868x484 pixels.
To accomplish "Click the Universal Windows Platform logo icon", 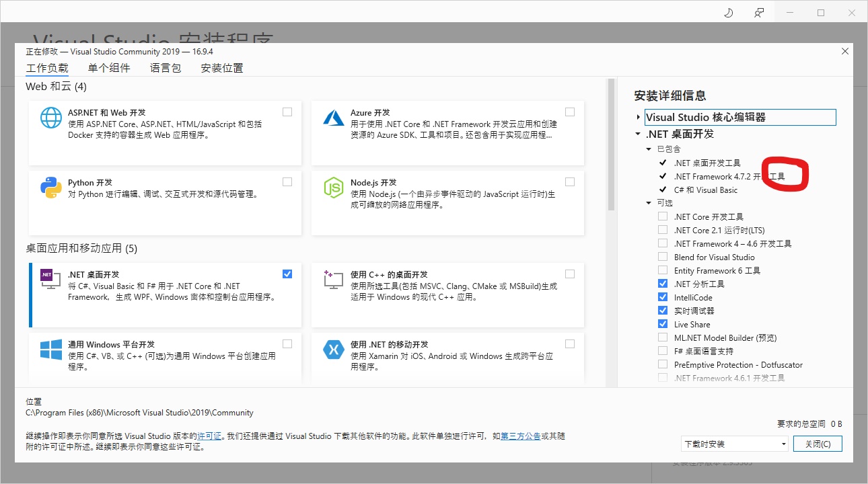I will pyautogui.click(x=51, y=350).
